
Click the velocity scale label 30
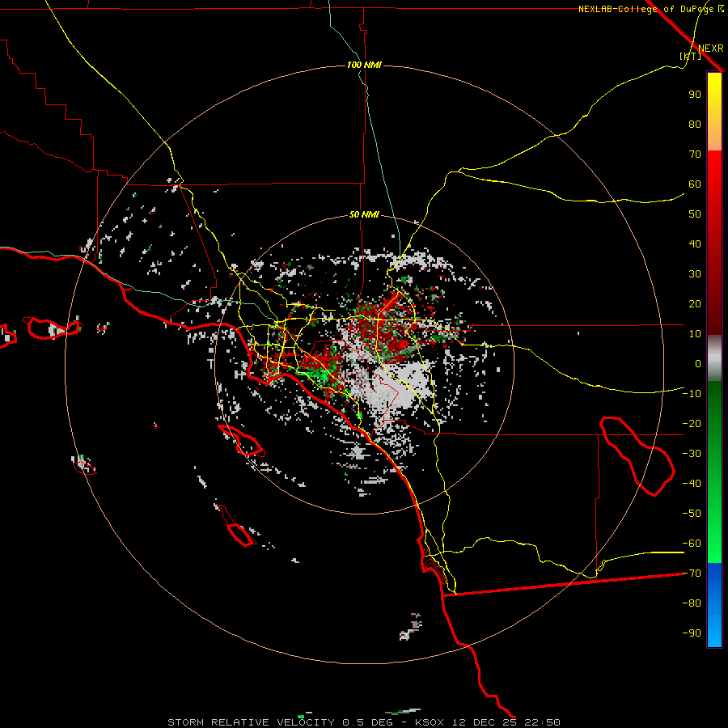click(x=695, y=274)
